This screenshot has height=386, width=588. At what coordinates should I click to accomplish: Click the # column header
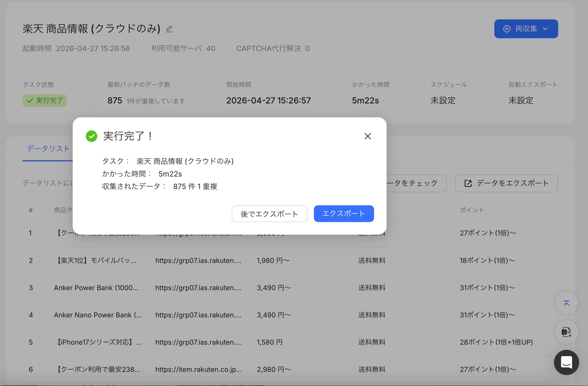pos(31,210)
